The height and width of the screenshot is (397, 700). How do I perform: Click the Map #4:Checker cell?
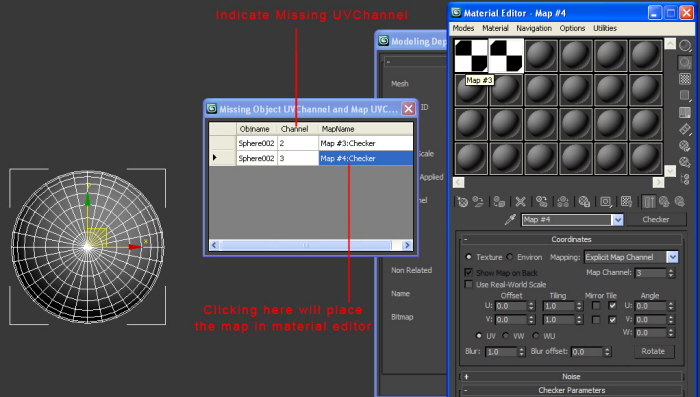click(366, 158)
